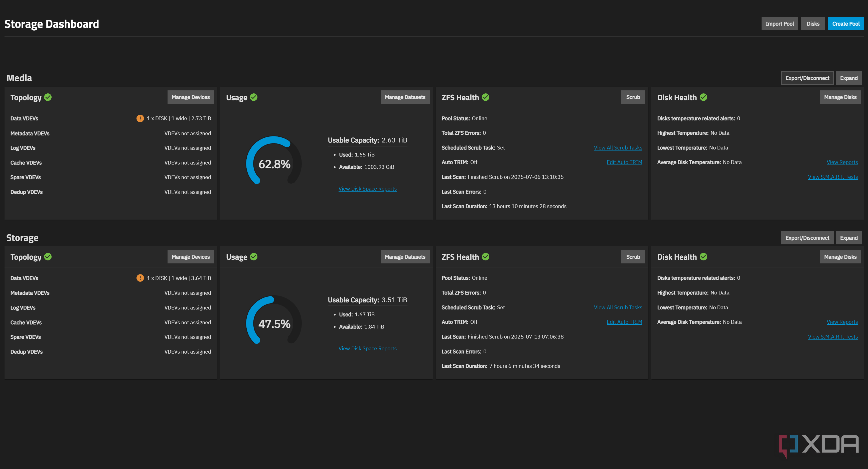Click green check icon beside Storage Topology
This screenshot has height=469, width=868.
pyautogui.click(x=48, y=257)
